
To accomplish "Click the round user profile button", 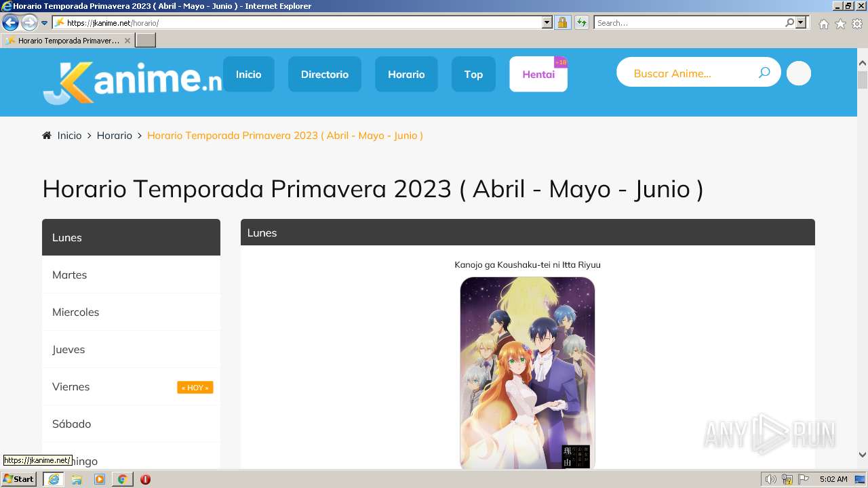I will click(799, 73).
